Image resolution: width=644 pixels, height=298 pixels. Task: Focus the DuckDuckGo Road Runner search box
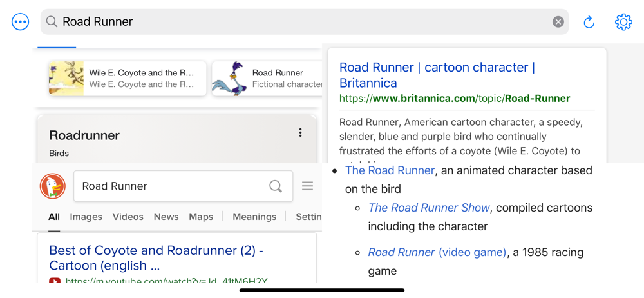(183, 186)
